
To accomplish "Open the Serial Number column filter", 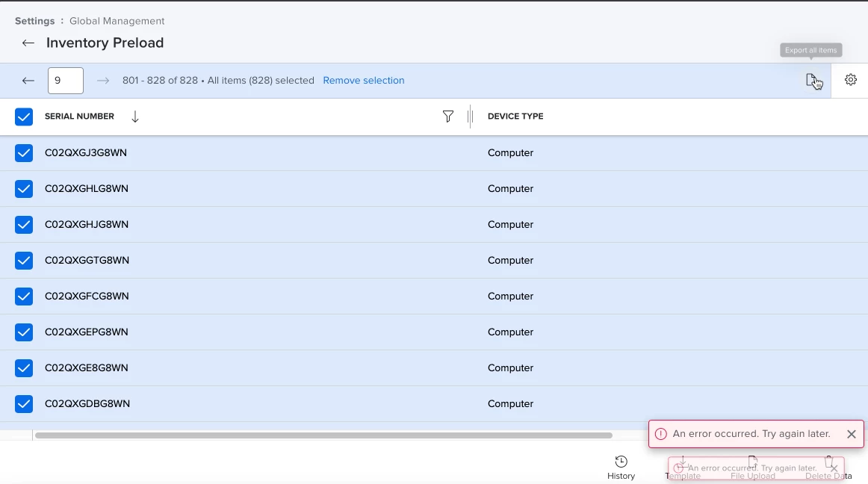I will pyautogui.click(x=448, y=117).
